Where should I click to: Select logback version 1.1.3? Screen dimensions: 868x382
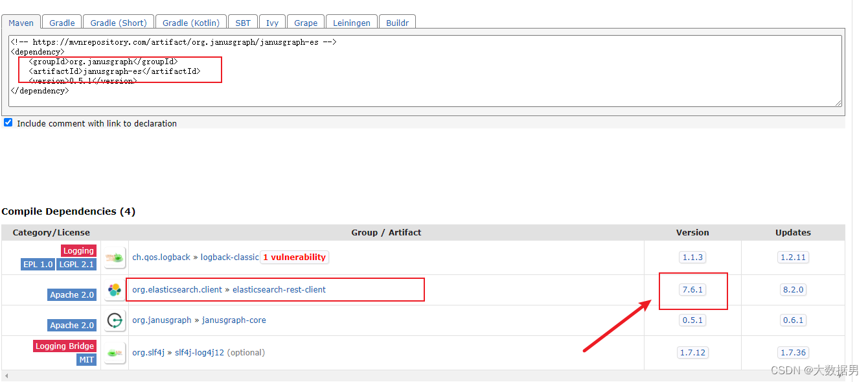pos(692,257)
